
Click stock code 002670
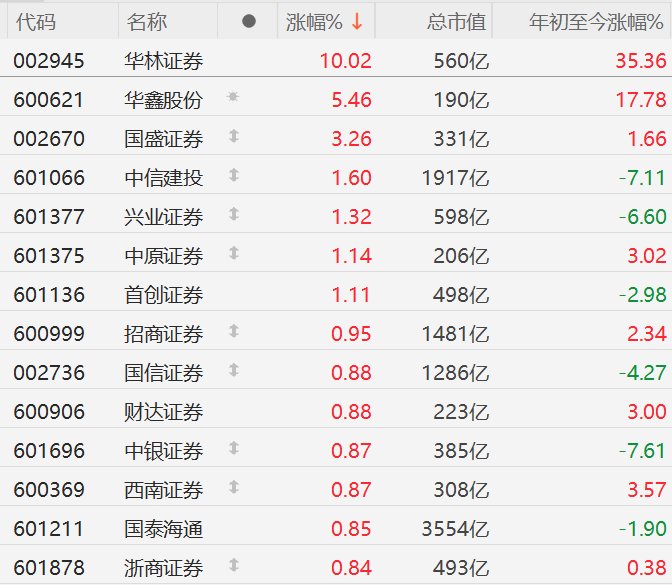click(x=49, y=139)
